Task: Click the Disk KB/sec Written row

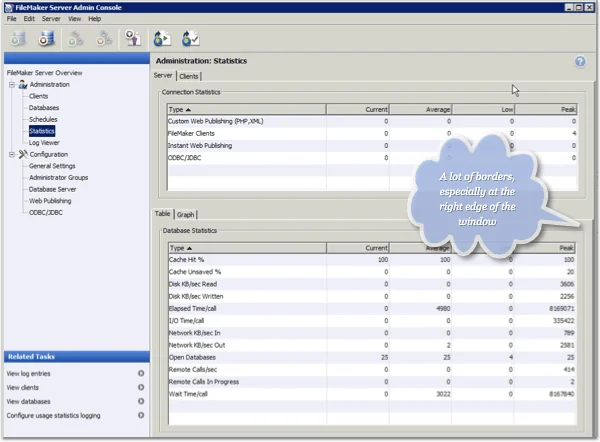Action: pyautogui.click(x=372, y=297)
